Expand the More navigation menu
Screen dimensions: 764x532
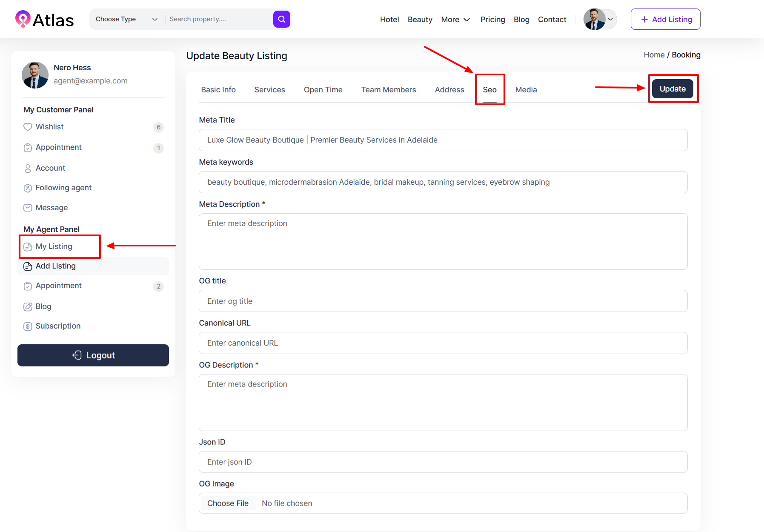pos(455,20)
